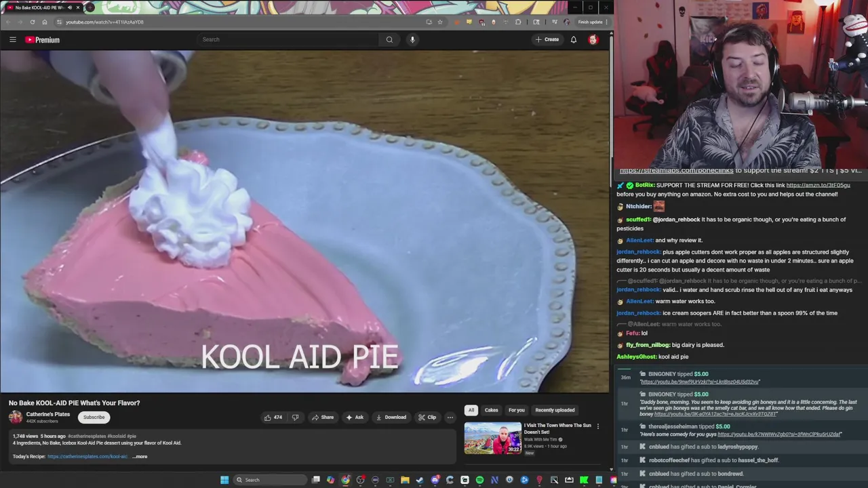Select the For you filter chip

(517, 410)
